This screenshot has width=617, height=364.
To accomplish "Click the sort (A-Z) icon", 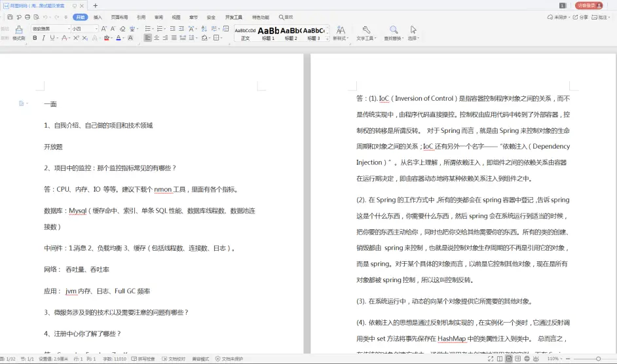I will (x=204, y=29).
